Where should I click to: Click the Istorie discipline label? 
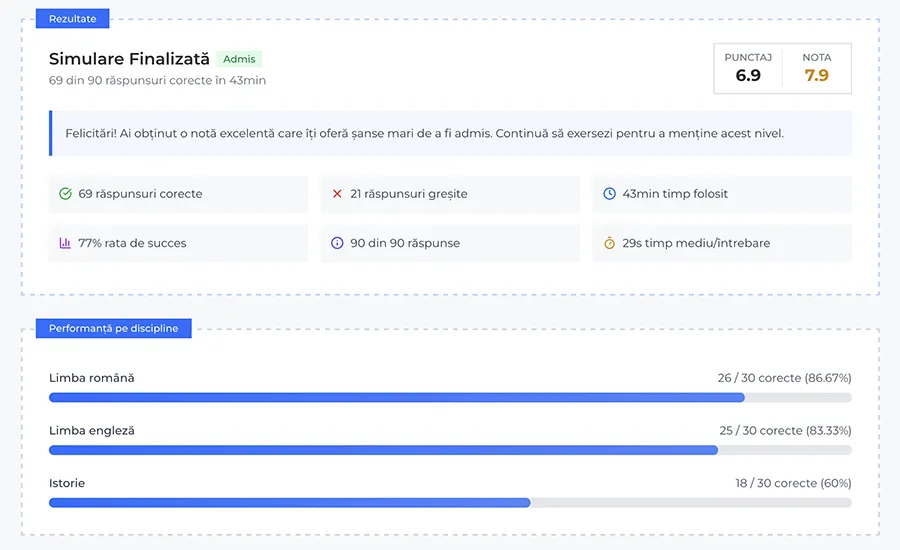pyautogui.click(x=67, y=483)
